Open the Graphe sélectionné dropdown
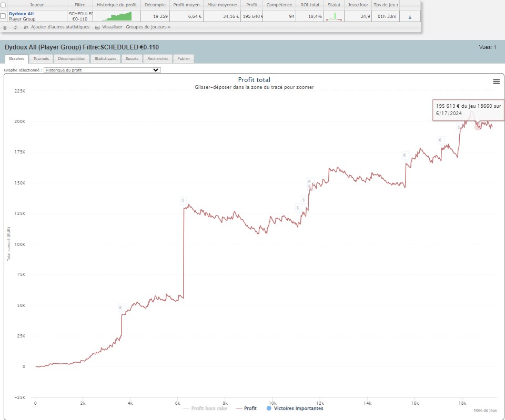 (x=102, y=70)
